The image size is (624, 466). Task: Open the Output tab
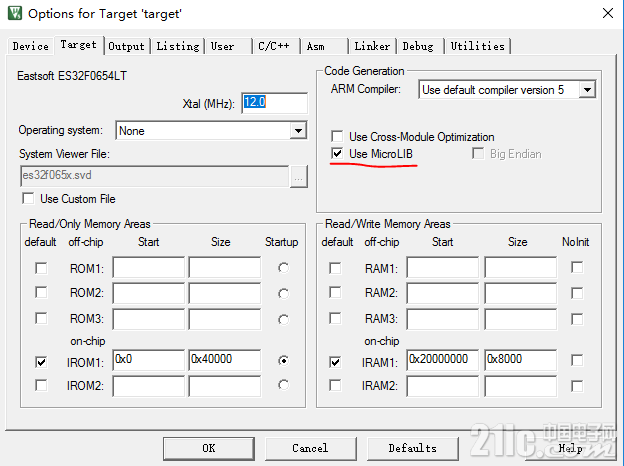[x=127, y=46]
